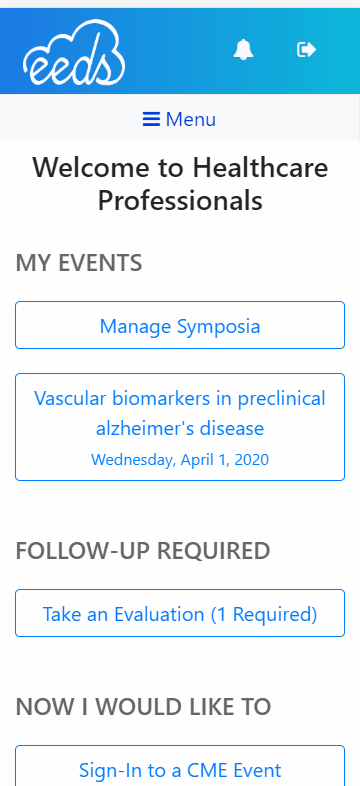Take an Evaluation (1 Required)
Viewport: 360px width, 786px height.
(180, 613)
